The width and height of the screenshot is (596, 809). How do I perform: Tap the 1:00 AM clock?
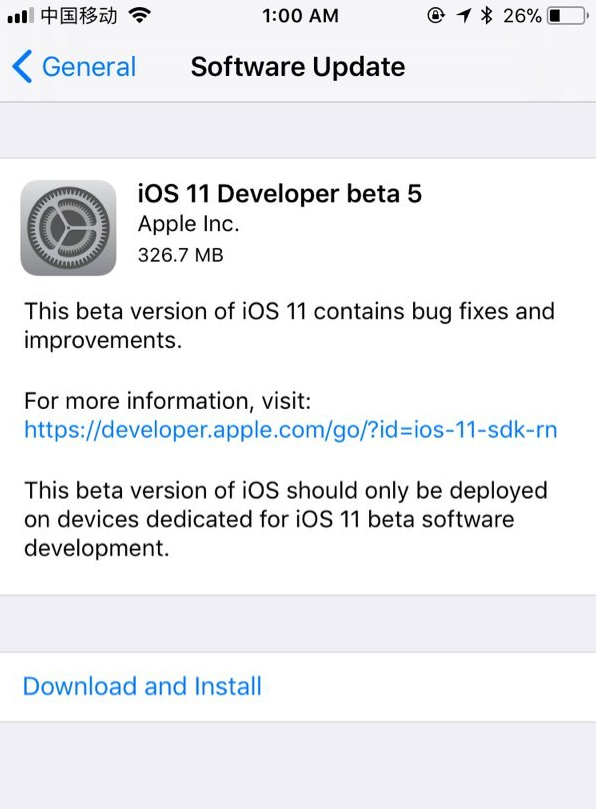click(300, 16)
